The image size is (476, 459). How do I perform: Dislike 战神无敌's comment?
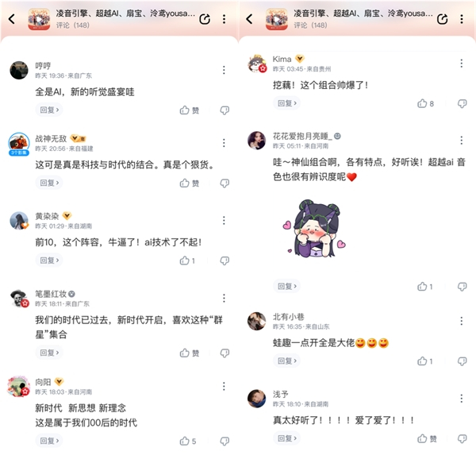coord(225,183)
